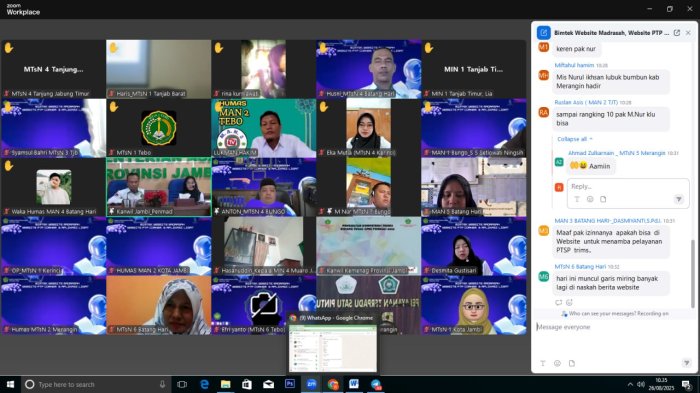Screen dimensions: 700x393
Task: Show hidden system tray icons
Action: (630, 384)
